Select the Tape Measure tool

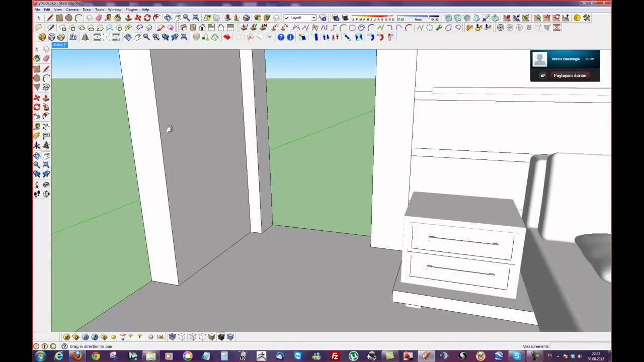coord(37,126)
